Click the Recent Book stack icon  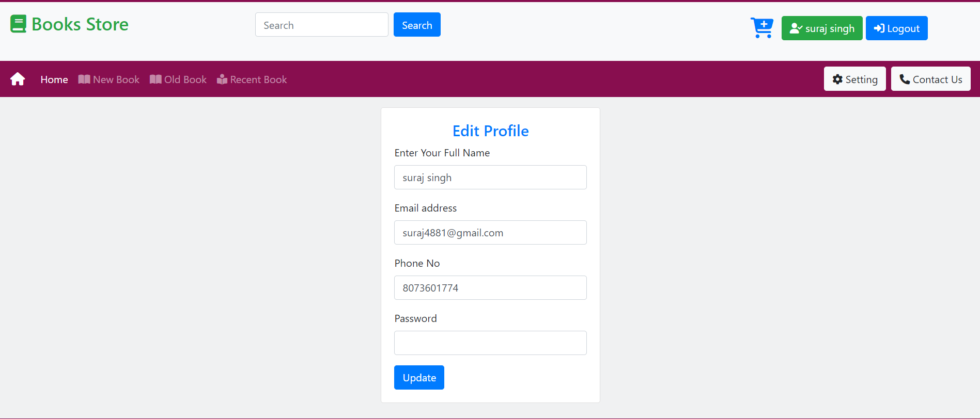pyautogui.click(x=222, y=79)
